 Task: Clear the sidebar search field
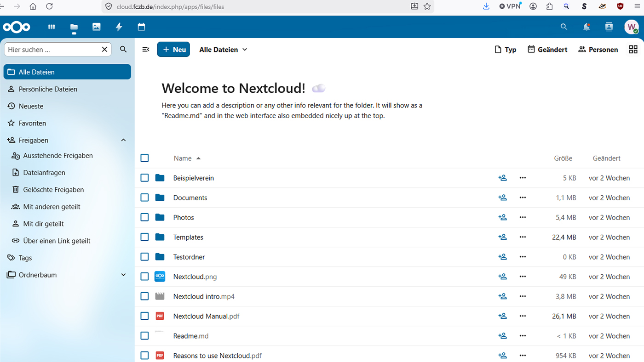104,50
